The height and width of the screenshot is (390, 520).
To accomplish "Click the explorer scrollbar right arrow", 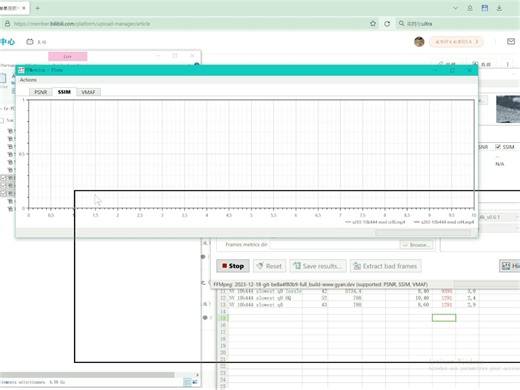I will pos(197,375).
